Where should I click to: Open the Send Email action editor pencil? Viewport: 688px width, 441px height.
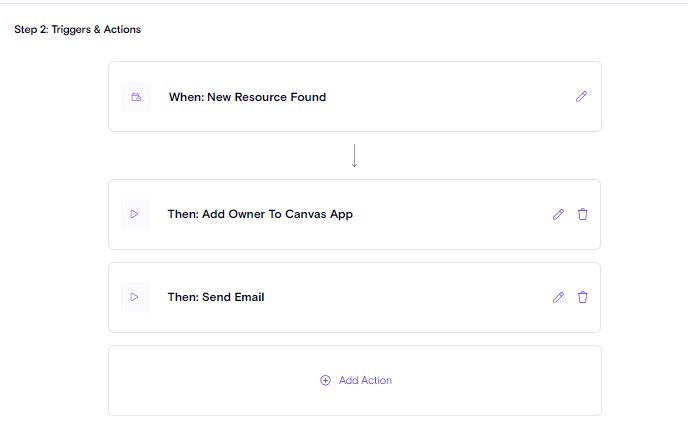(x=558, y=297)
